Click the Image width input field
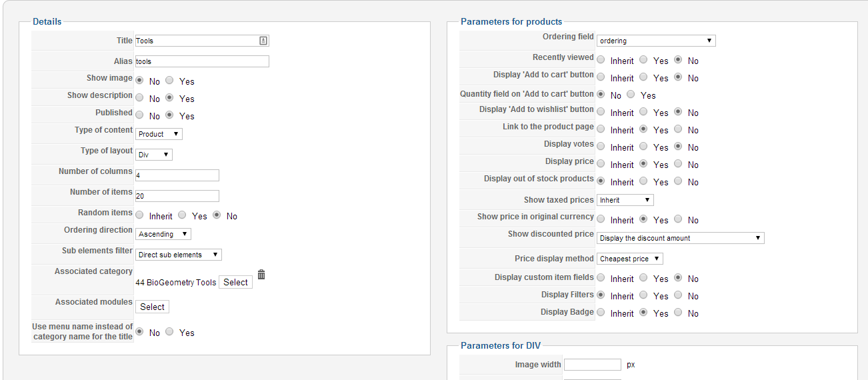 coord(592,365)
